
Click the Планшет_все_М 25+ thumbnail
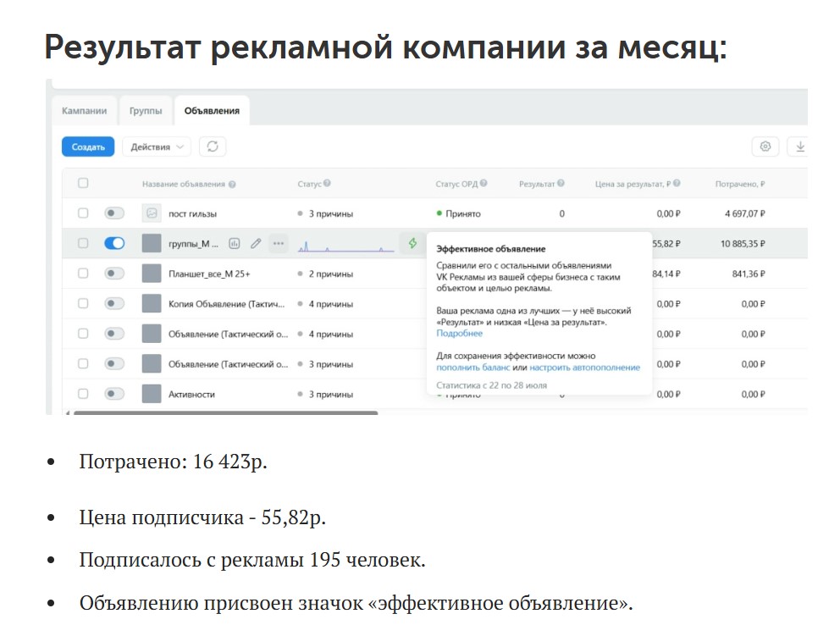152,274
